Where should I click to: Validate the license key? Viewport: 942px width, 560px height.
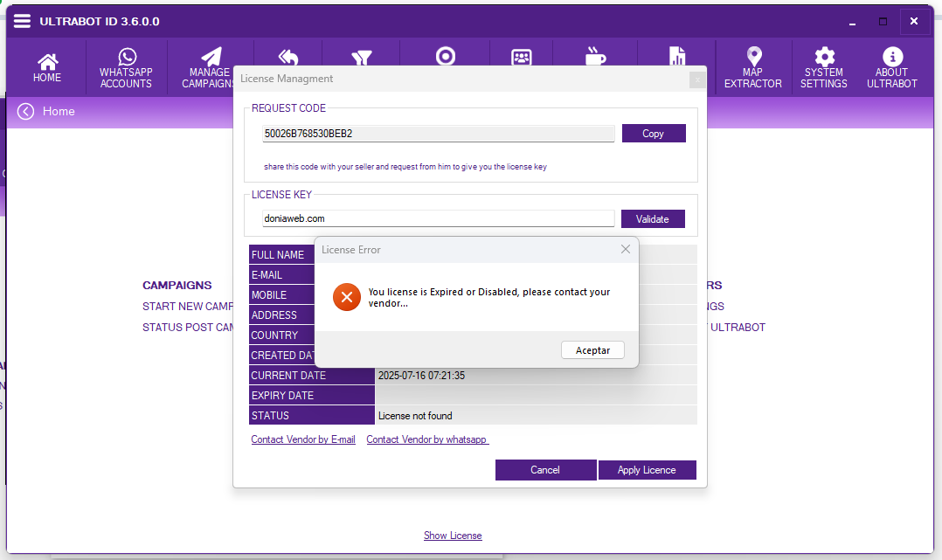653,218
